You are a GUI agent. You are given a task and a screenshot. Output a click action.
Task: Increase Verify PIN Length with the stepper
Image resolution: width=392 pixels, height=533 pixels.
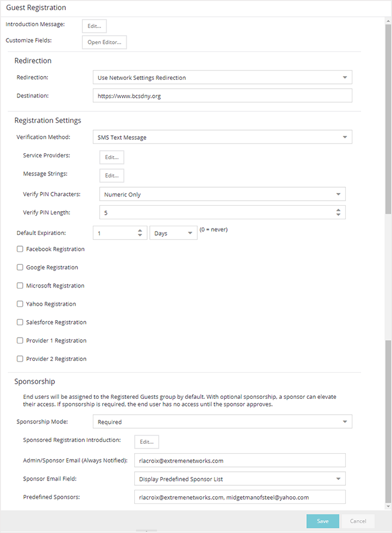point(338,209)
